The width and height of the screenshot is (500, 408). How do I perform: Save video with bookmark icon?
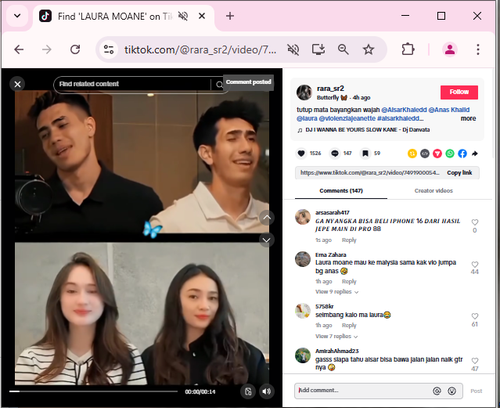(365, 153)
